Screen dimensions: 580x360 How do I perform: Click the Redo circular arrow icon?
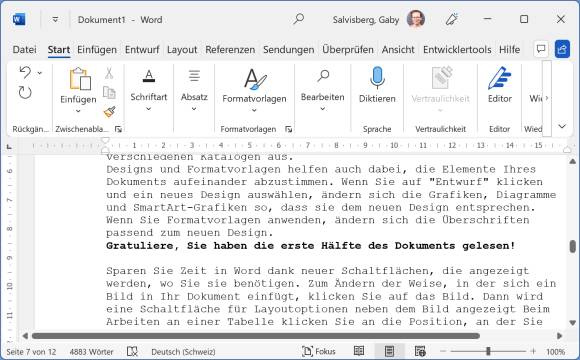click(x=25, y=92)
